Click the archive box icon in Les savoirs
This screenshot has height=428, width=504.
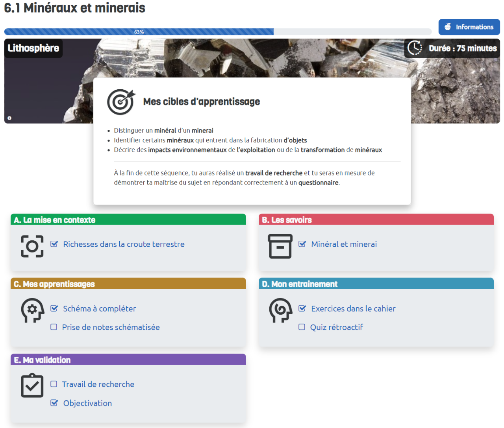pos(280,246)
